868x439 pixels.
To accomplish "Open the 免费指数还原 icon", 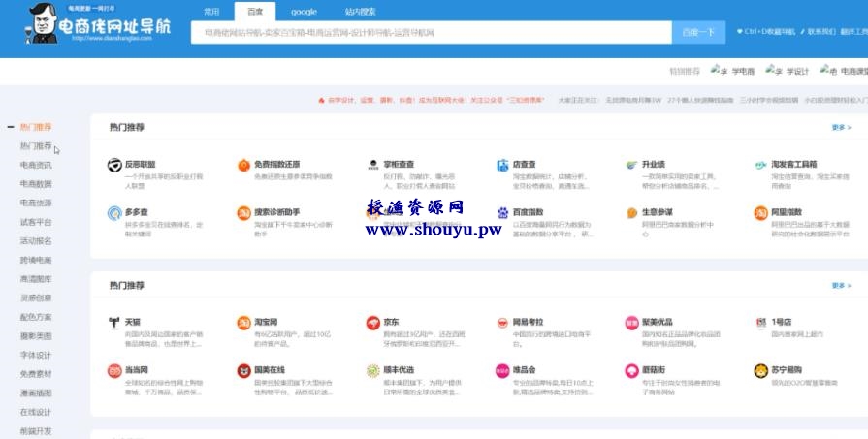I will pos(244,165).
